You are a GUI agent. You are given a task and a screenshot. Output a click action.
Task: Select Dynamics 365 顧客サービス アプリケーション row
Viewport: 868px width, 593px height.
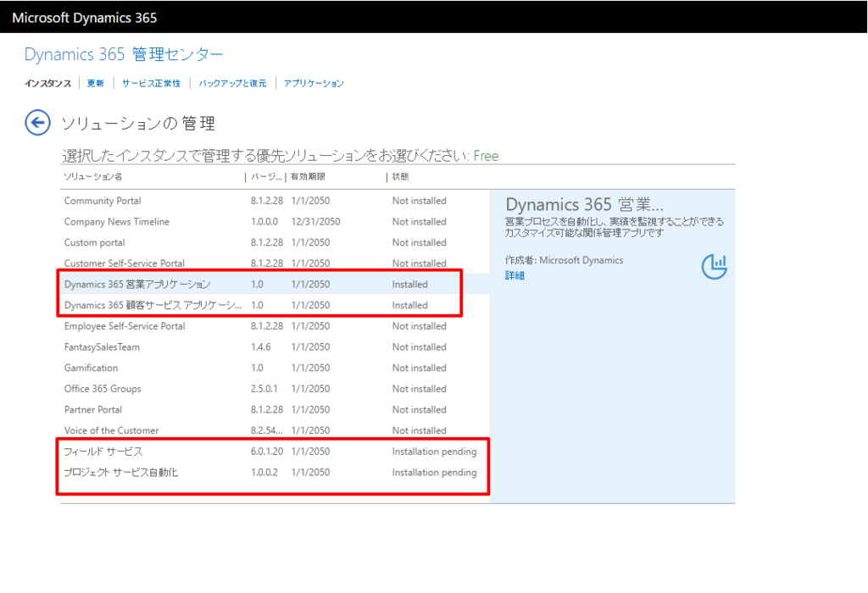click(x=275, y=305)
